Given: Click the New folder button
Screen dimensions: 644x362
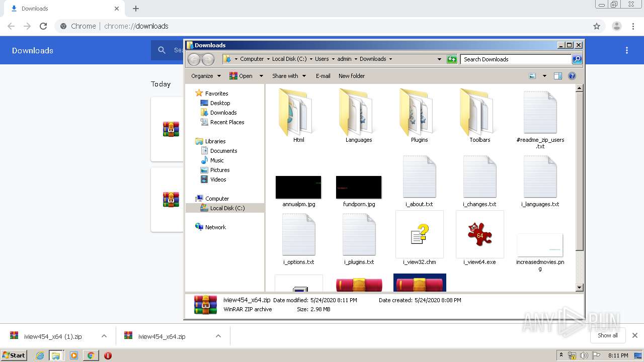Looking at the screenshot, I should tap(352, 76).
